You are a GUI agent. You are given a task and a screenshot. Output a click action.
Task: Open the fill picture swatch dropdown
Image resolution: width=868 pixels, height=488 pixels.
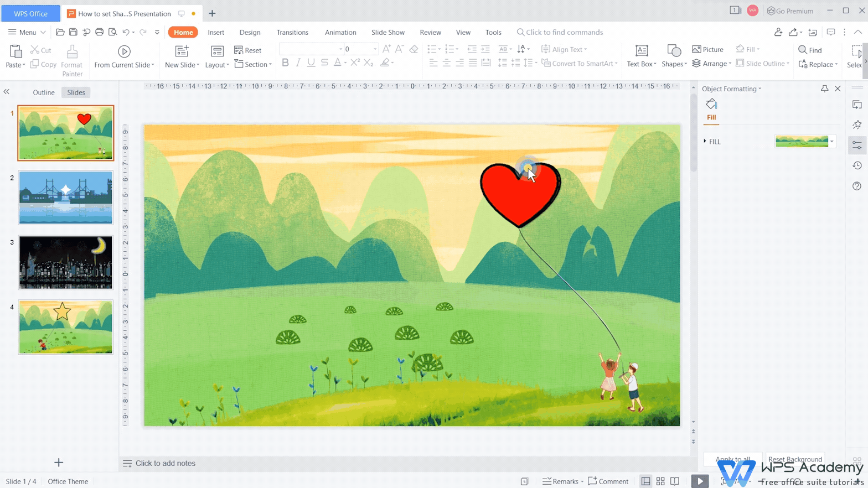832,142
